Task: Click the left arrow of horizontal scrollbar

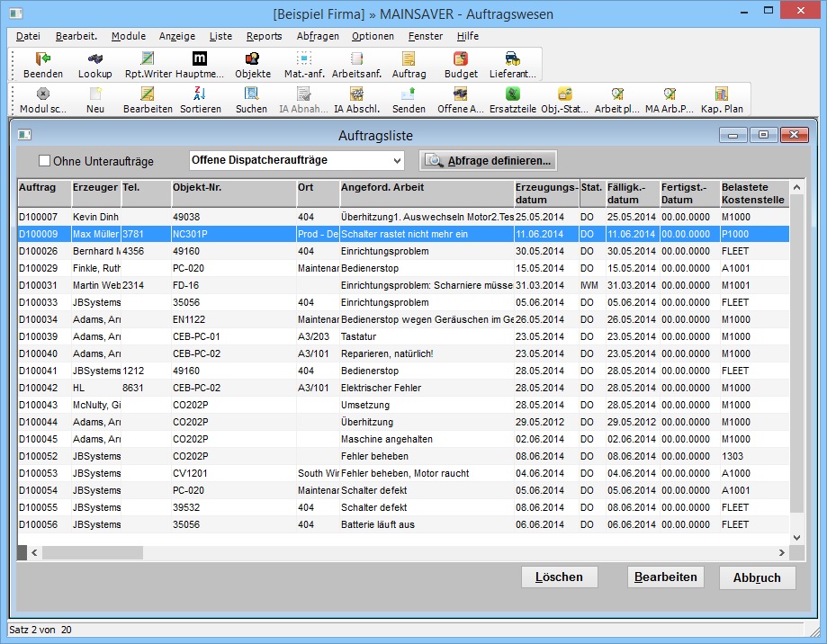Action: click(34, 552)
